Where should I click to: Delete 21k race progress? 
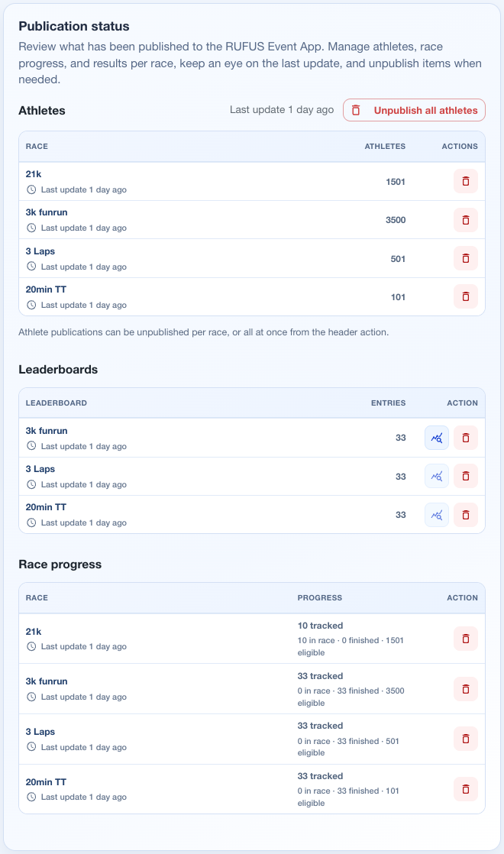465,639
